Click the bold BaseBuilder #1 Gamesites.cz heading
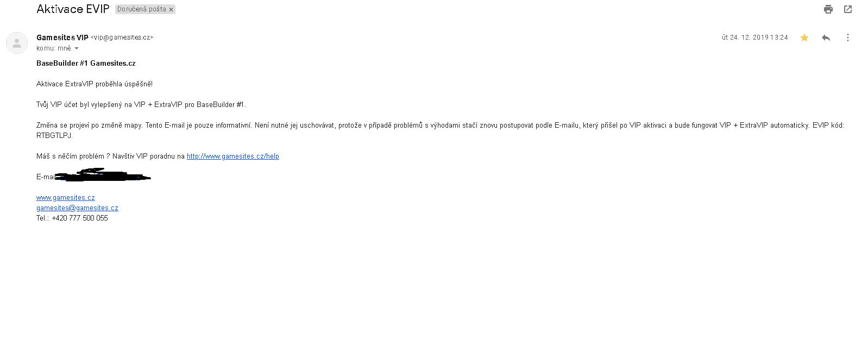 (x=86, y=64)
